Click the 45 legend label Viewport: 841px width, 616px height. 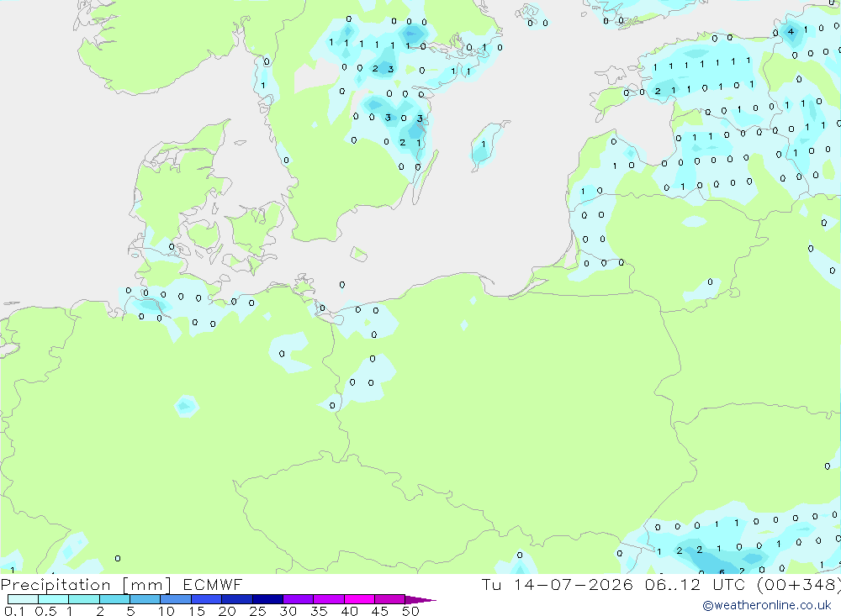click(380, 611)
